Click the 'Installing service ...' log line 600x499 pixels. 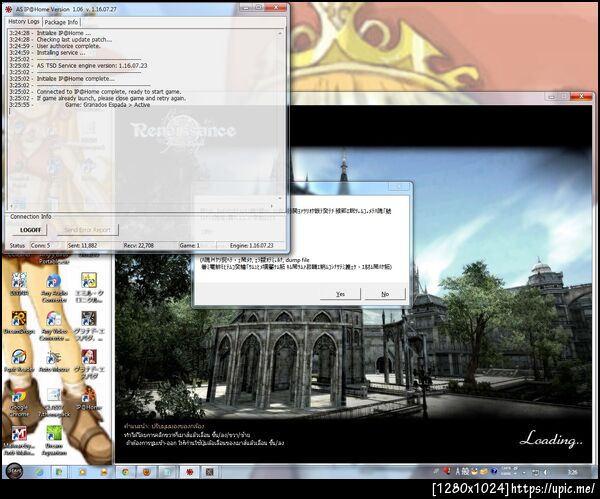(x=61, y=52)
